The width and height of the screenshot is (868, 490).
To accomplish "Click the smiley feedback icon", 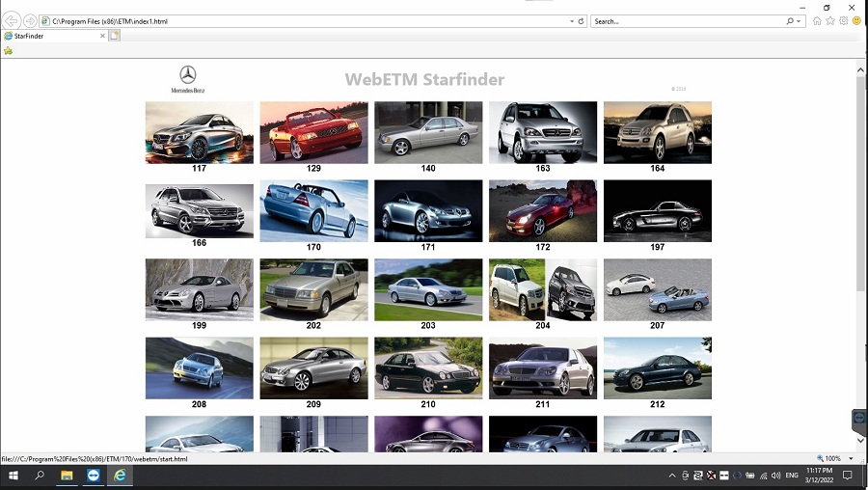I will tap(857, 21).
